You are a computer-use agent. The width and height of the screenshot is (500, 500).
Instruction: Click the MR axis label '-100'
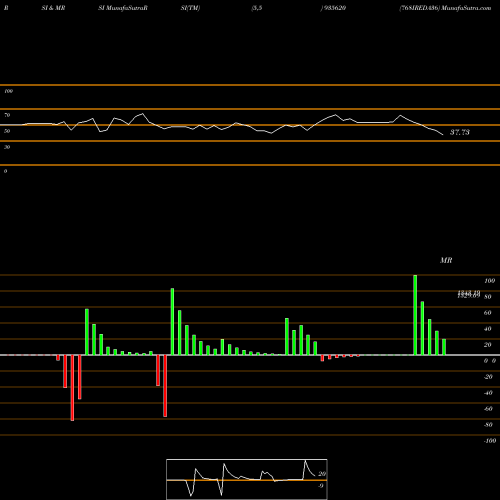pyautogui.click(x=490, y=441)
